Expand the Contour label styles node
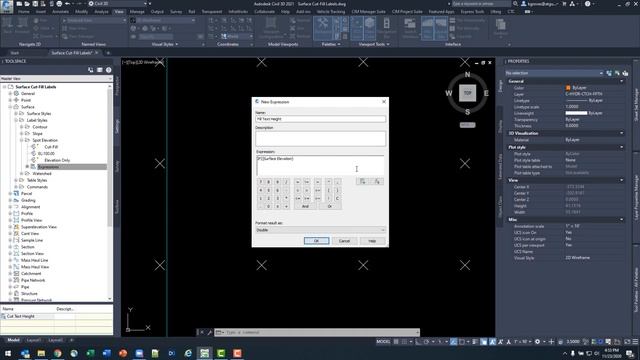The image size is (640, 360). pos(22,127)
